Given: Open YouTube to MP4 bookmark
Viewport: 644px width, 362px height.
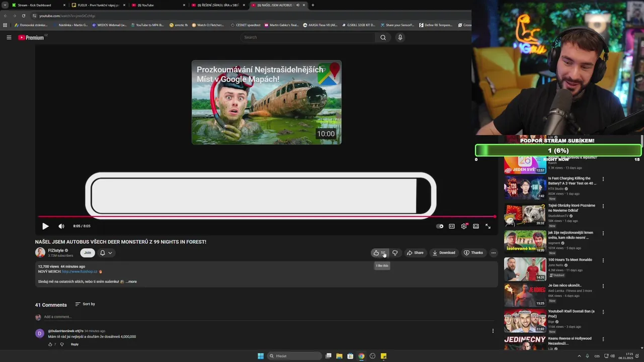Looking at the screenshot, I should (147, 25).
